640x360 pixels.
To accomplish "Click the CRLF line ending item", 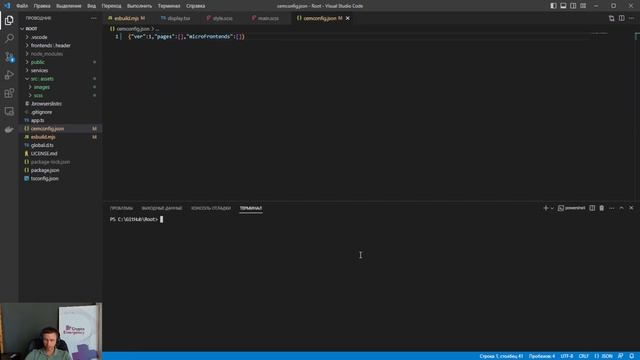I will [584, 356].
